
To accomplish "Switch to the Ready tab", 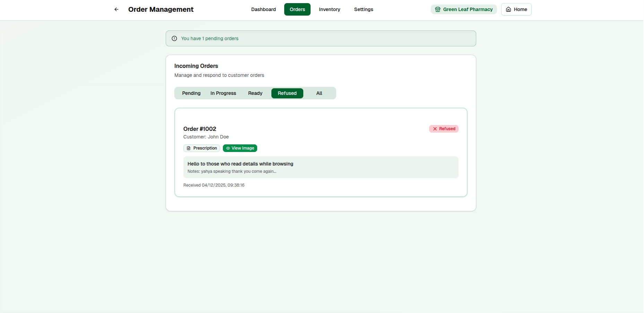I will [x=255, y=93].
